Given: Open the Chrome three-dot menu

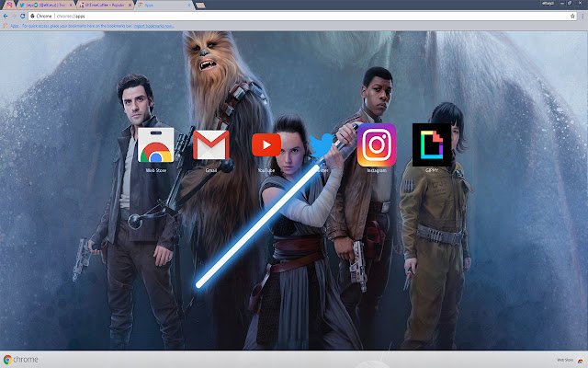Looking at the screenshot, I should click(582, 17).
